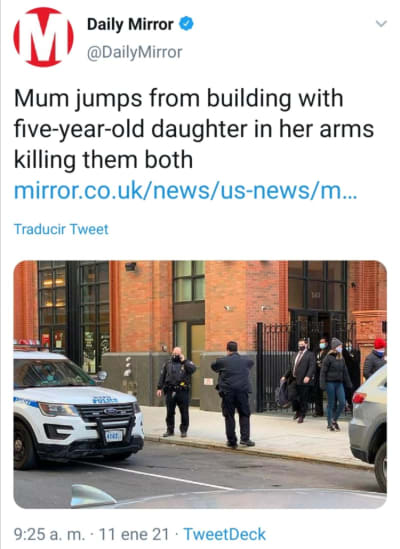Viewport: 400px width, 549px height.
Task: Open the @DailyMirror handle
Action: [135, 53]
